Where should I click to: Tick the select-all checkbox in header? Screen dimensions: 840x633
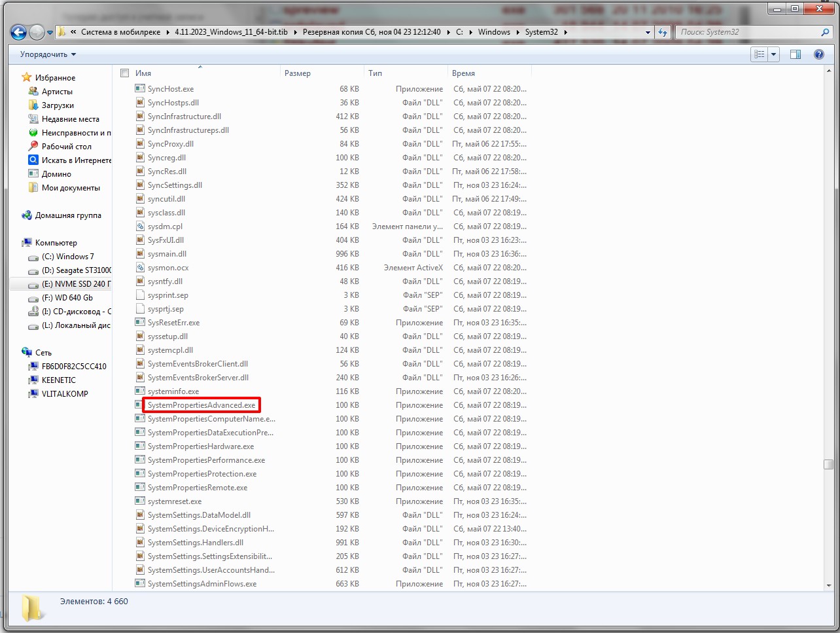(125, 73)
